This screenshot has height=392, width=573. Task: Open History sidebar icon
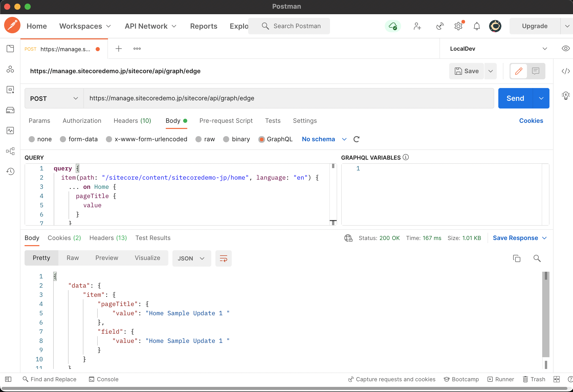click(x=10, y=171)
